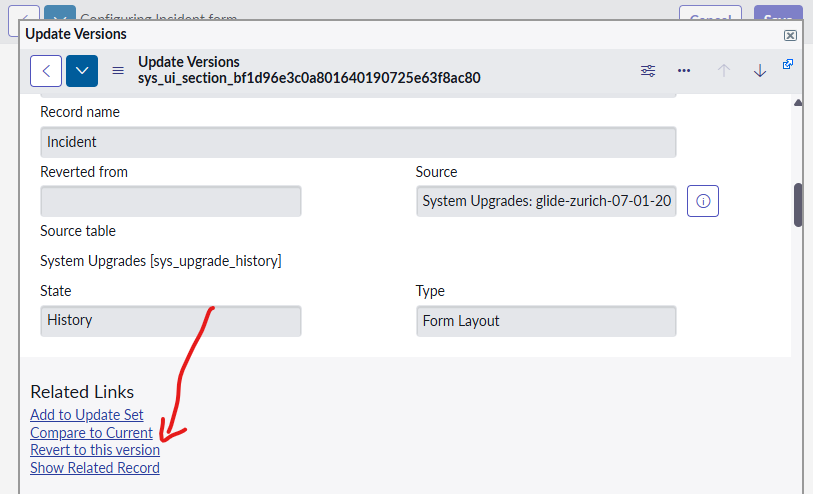Open the blue chevron dropdown beside back button
Viewport: 813px width, 494px height.
[82, 71]
